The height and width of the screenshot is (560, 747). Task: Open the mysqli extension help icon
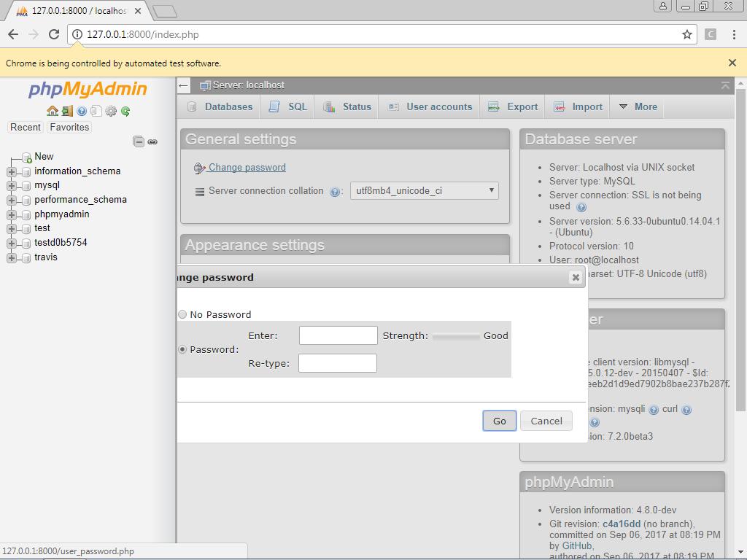[654, 410]
